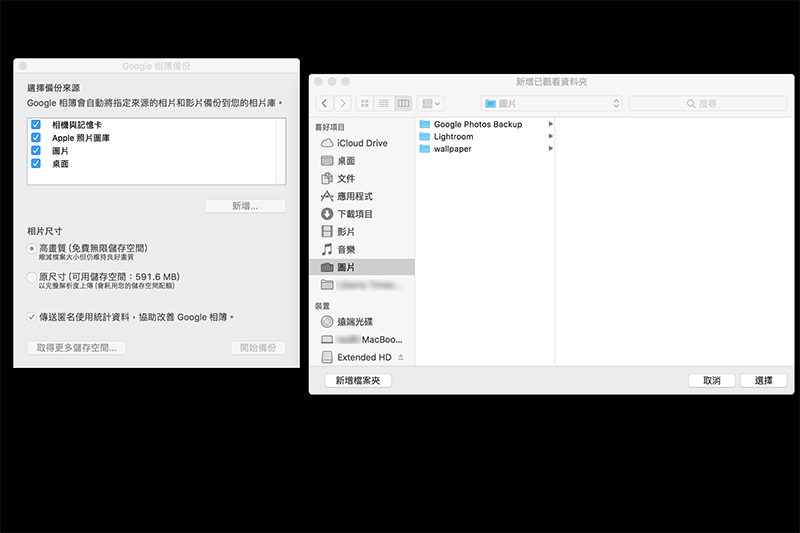This screenshot has height=533, width=800.
Task: Click the 取得更多儲存空間... button
Action: (77, 348)
